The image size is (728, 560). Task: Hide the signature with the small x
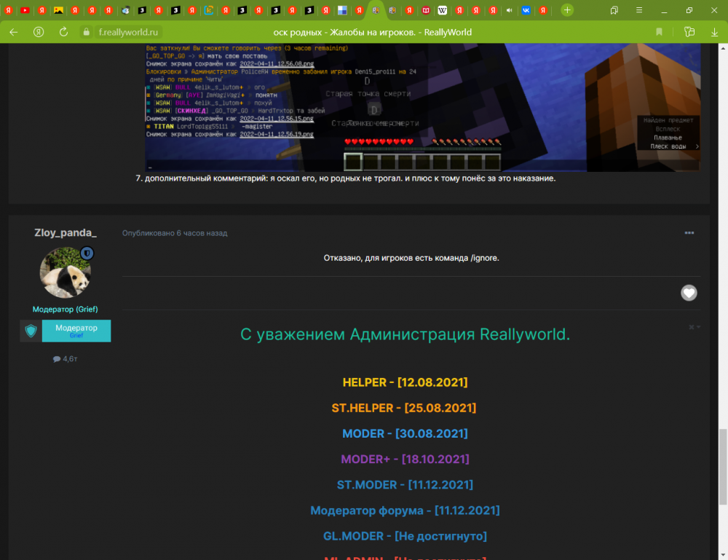[692, 327]
